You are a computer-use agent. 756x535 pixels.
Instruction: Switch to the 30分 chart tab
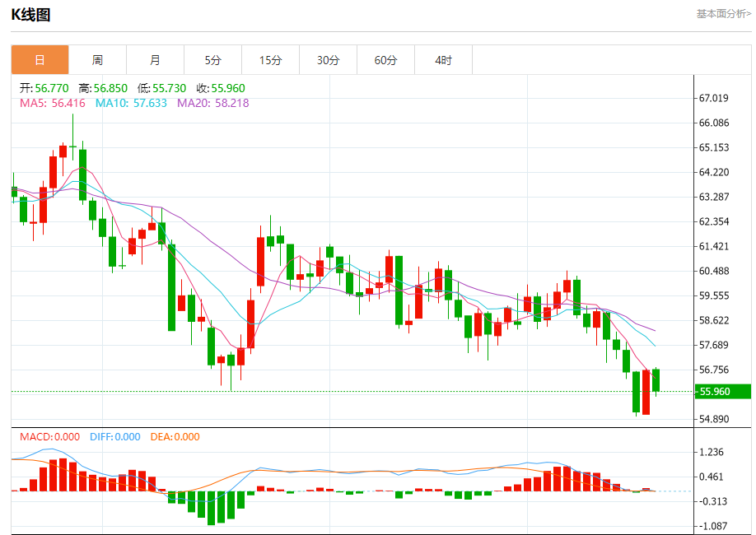328,60
